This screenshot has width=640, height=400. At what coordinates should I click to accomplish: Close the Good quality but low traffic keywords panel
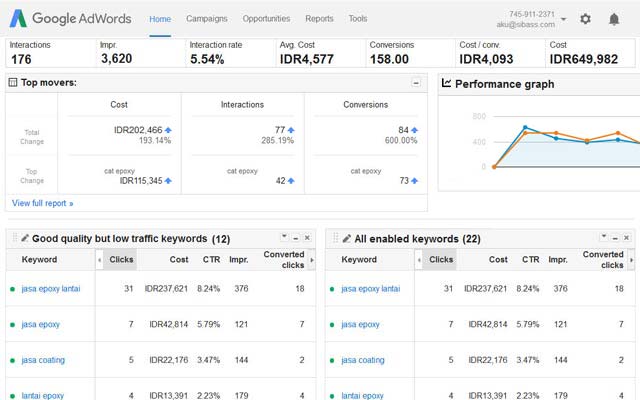click(x=307, y=238)
